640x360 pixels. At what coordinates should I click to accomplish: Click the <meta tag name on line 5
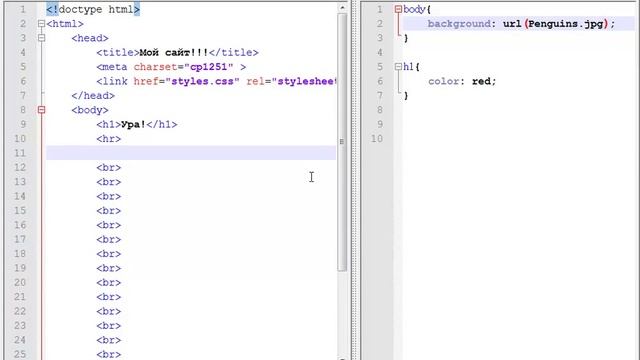112,67
